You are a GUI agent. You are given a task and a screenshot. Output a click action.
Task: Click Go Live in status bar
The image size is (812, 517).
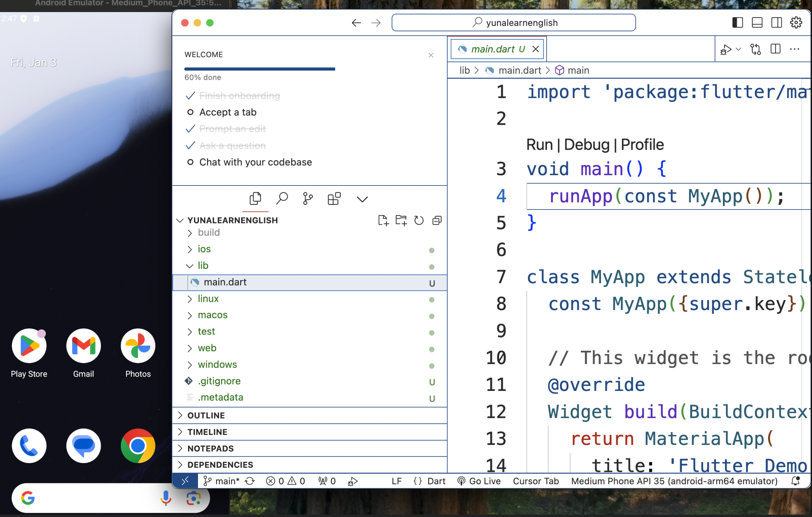tap(479, 481)
